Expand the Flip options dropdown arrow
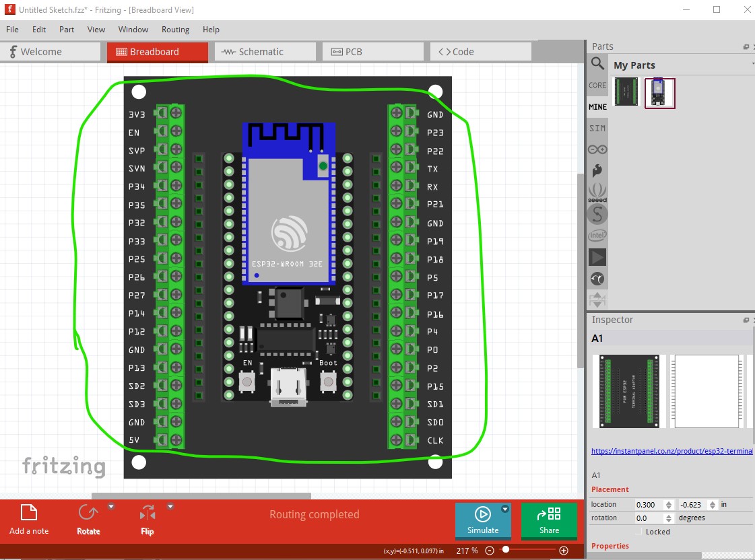Image resolution: width=755 pixels, height=560 pixels. point(170,506)
